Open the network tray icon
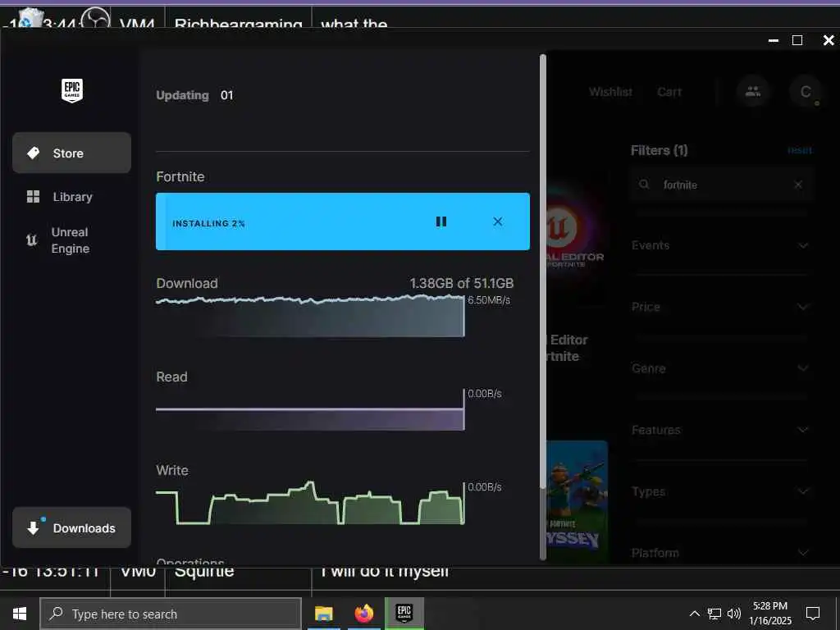Viewport: 840px width, 630px height. click(714, 614)
